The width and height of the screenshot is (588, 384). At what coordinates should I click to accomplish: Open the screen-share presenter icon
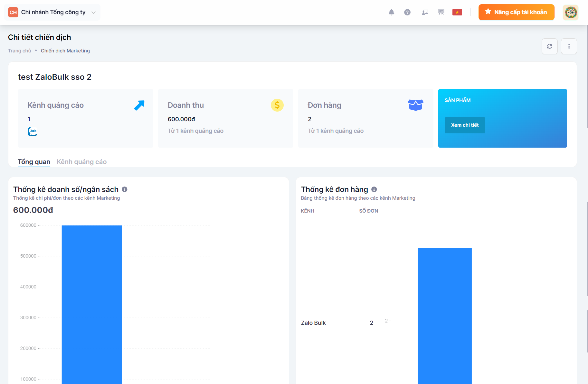pos(425,12)
